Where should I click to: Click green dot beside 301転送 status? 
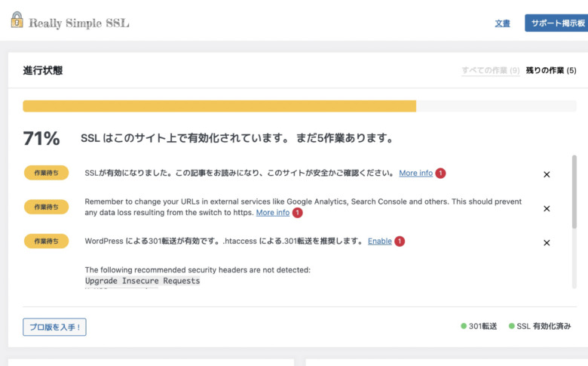pos(464,326)
